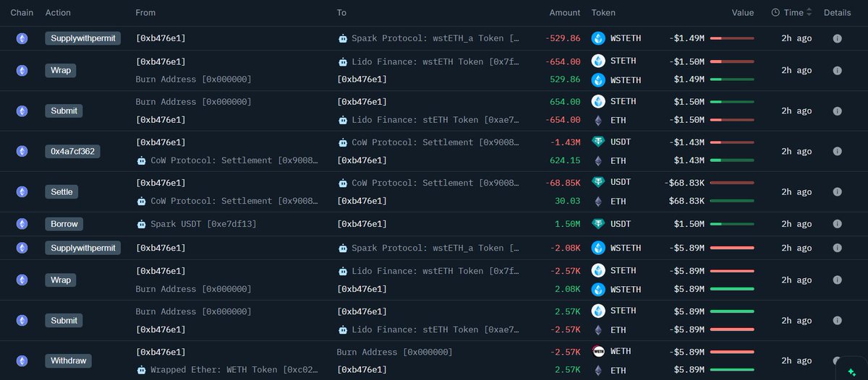Click the 2h ago time in Borrow row
Image resolution: width=868 pixels, height=380 pixels.
(796, 224)
